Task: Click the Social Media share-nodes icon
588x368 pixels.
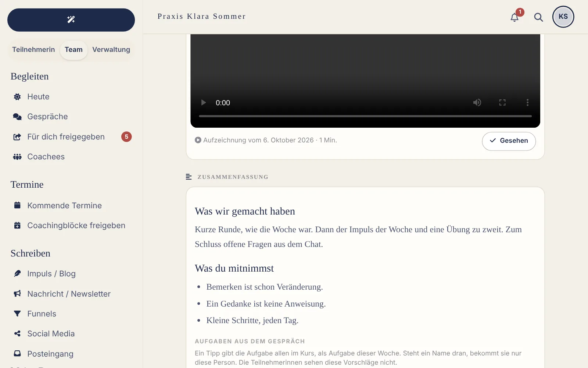Action: point(17,333)
